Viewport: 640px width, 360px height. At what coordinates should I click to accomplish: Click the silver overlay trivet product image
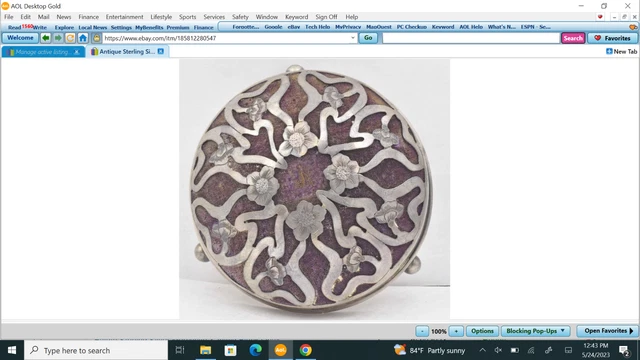click(x=314, y=189)
